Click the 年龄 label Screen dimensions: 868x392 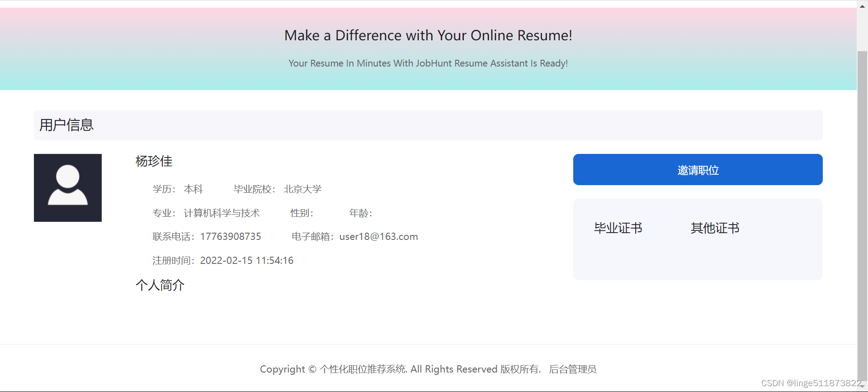pyautogui.click(x=360, y=213)
